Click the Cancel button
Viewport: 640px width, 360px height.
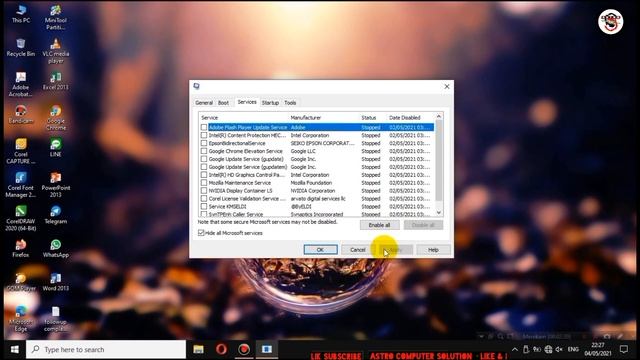(358, 249)
